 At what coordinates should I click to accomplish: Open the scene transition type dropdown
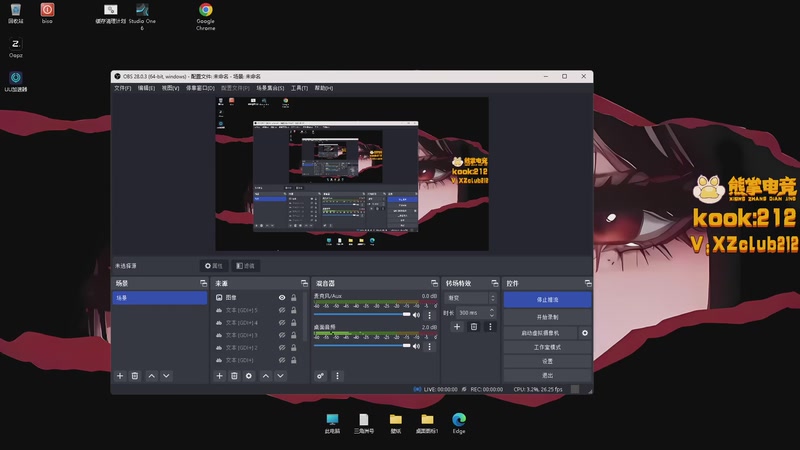[x=471, y=298]
